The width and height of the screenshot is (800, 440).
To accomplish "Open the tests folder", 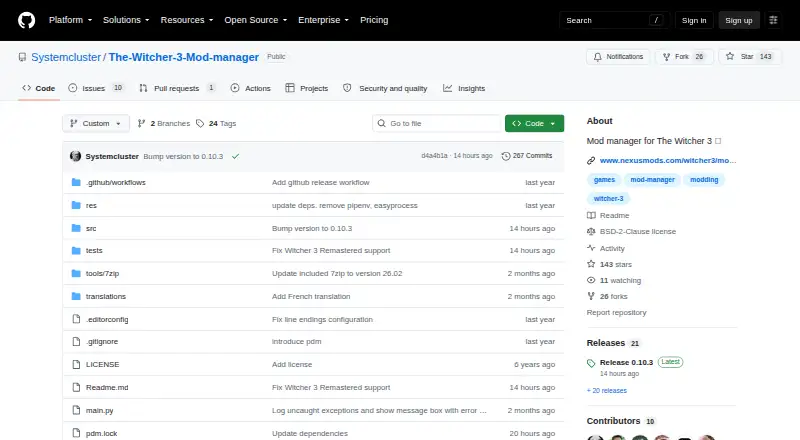I will 94,251.
